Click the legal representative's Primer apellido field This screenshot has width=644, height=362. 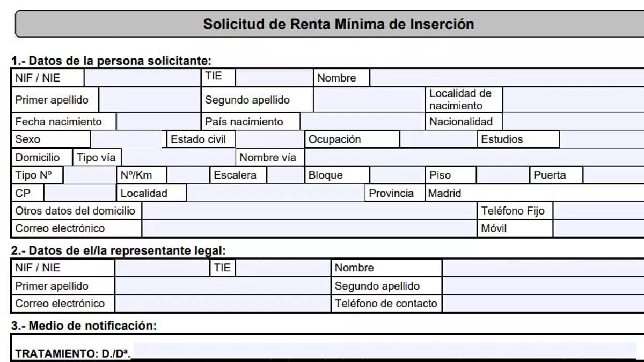(x=222, y=286)
